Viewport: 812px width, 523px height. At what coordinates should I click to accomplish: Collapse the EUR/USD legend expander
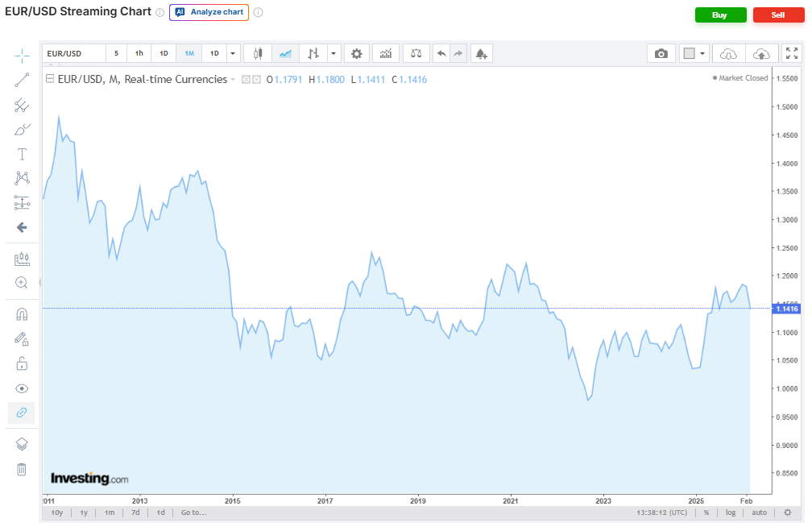50,79
